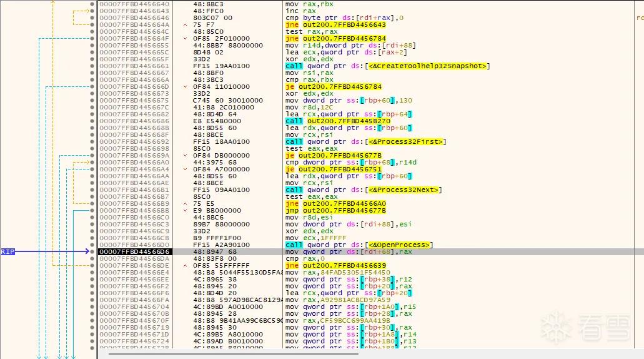Viewport: 644px width, 359px height.
Task: Select the inc rax instruction
Action: click(300, 11)
